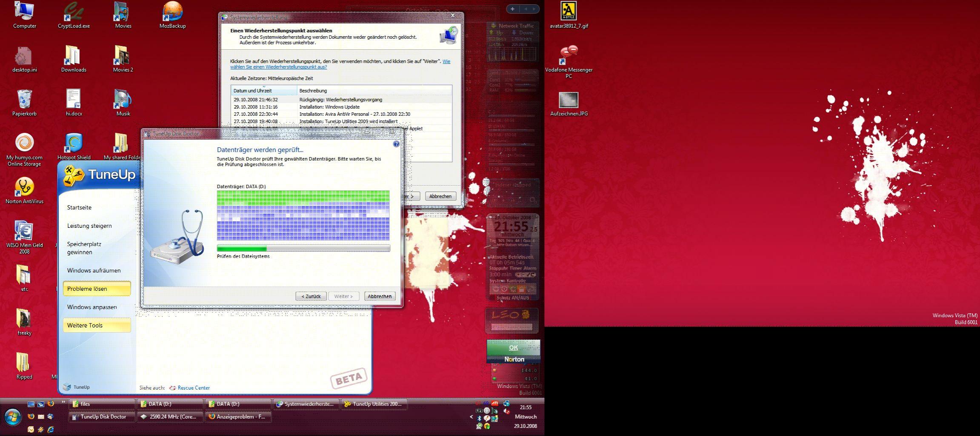Expand Quick Launch overflow chevron
980x436 pixels.
(63, 402)
